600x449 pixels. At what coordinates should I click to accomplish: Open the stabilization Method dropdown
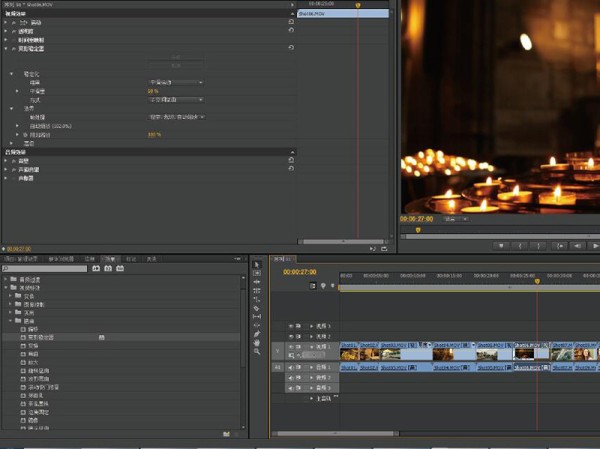point(176,100)
